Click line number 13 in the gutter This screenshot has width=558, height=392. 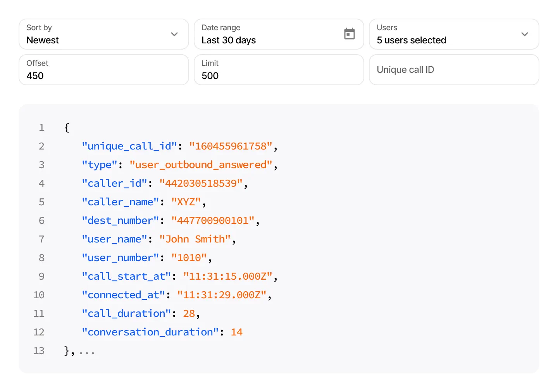(39, 351)
